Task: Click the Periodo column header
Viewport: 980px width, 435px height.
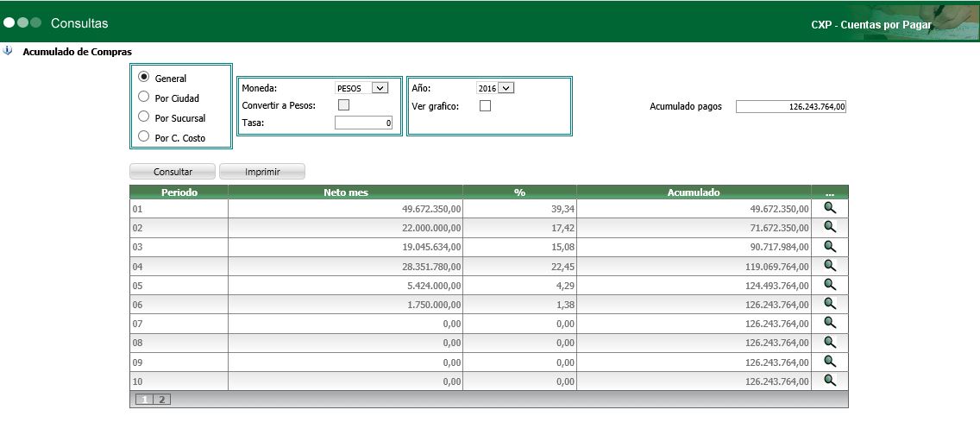Action: [179, 192]
